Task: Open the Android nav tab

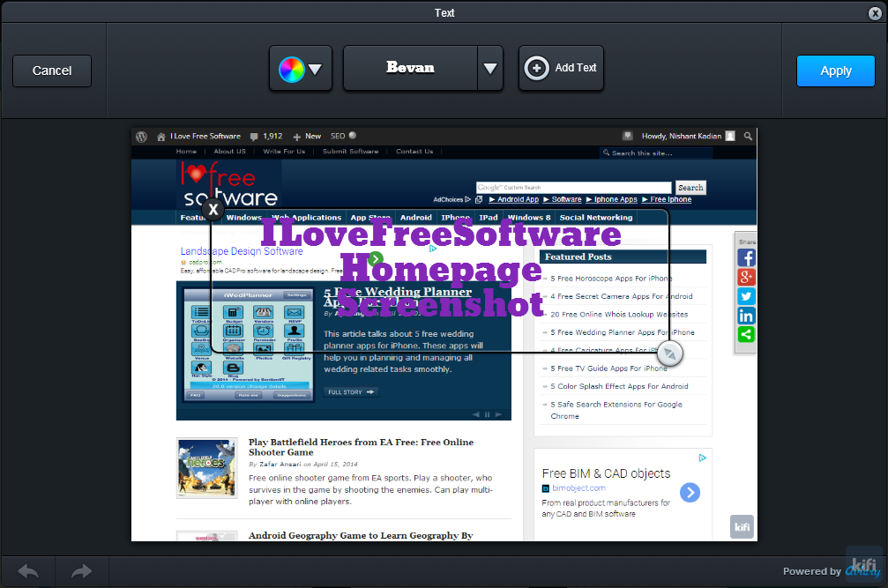Action: pos(415,218)
